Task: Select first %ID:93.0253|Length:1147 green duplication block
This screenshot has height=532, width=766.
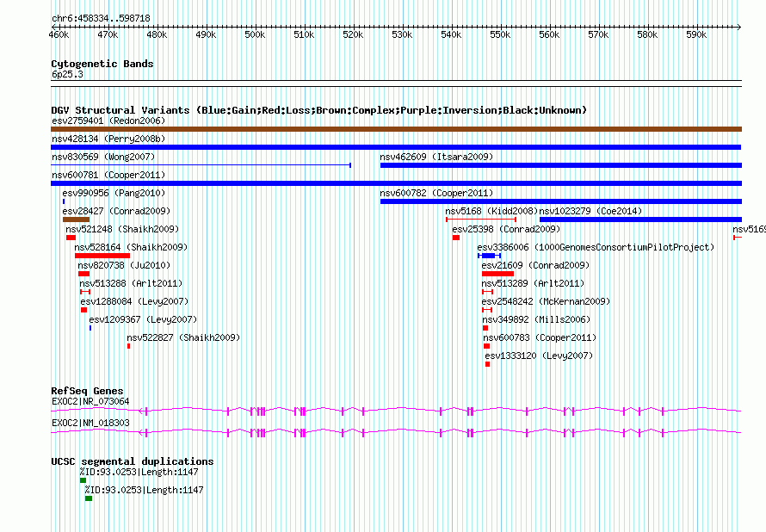Action: (x=83, y=480)
